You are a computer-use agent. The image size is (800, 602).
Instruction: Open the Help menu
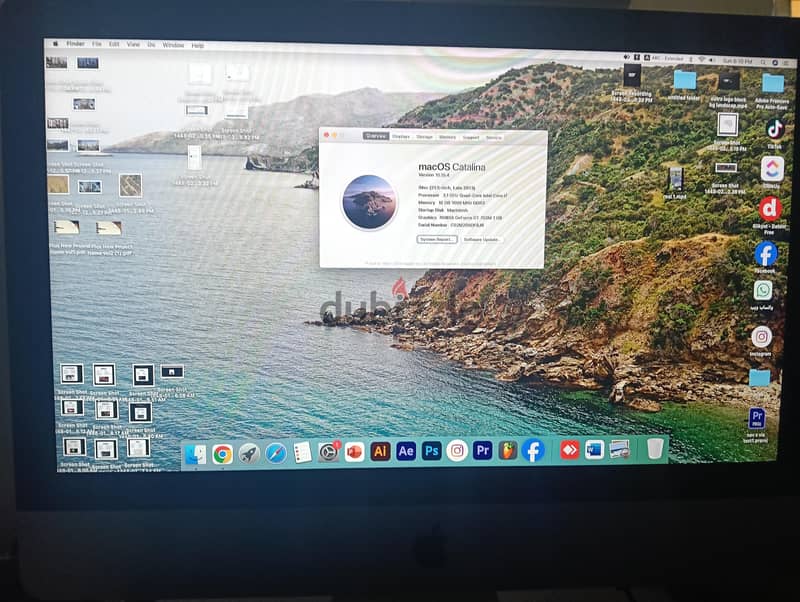pos(197,45)
